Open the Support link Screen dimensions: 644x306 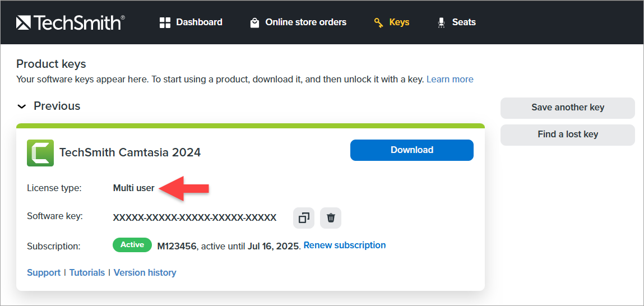(44, 272)
